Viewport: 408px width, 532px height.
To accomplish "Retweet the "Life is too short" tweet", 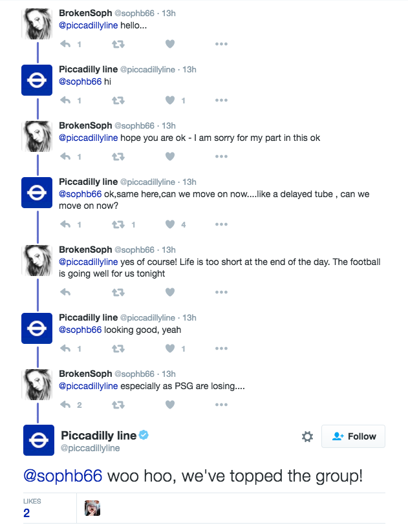I will [118, 292].
